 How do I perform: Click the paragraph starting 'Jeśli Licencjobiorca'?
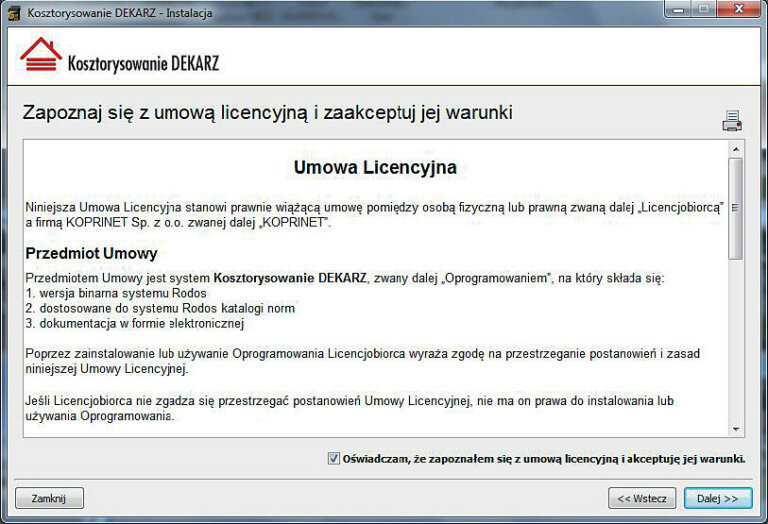click(350, 408)
